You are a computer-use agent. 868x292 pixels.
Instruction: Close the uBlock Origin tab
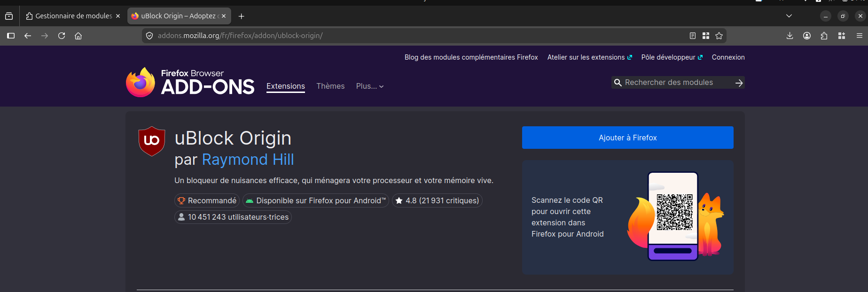(224, 16)
